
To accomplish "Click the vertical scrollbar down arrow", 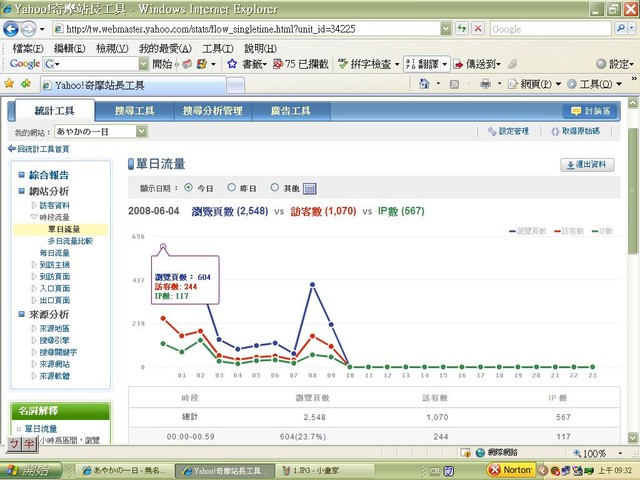I will click(633, 437).
